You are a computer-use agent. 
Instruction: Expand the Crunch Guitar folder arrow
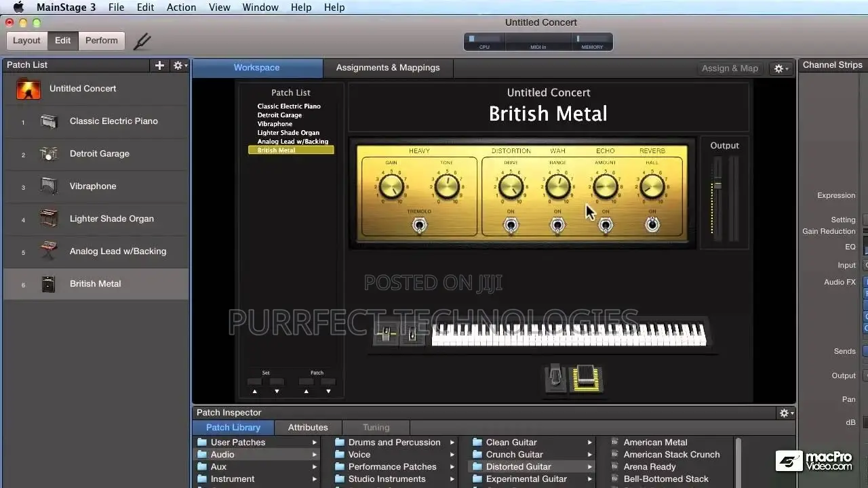pos(590,455)
